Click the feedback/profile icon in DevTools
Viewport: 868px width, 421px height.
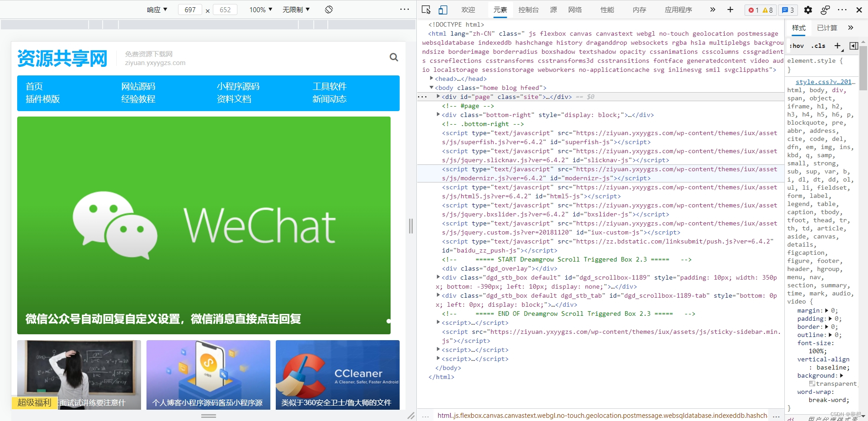(x=825, y=9)
